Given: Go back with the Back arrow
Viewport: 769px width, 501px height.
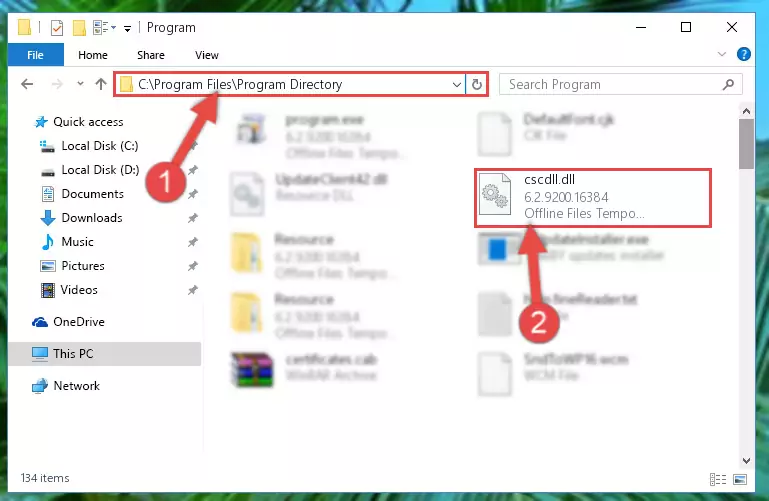Looking at the screenshot, I should 27,84.
